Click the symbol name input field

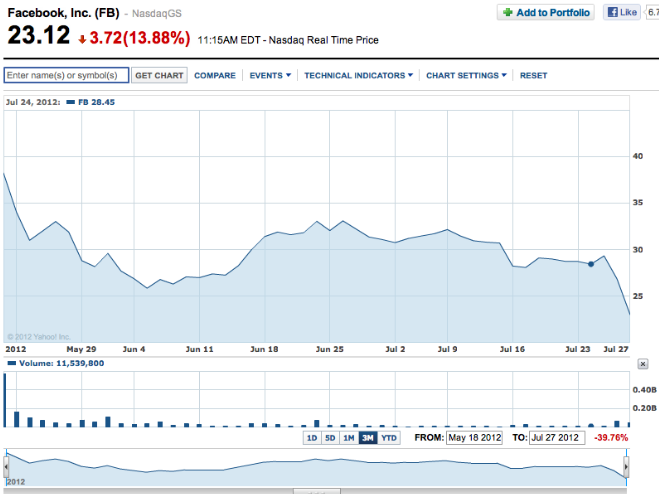point(66,76)
